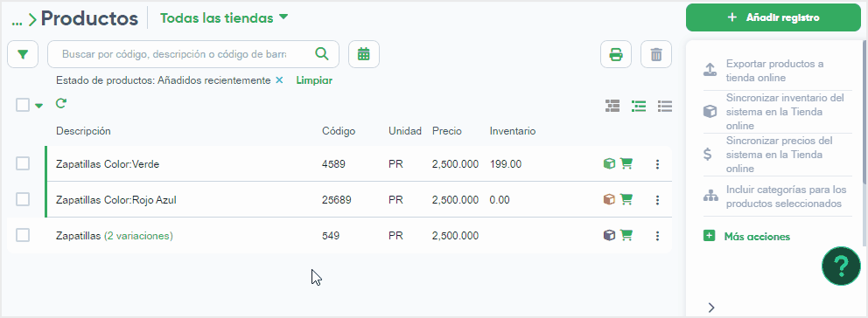The height and width of the screenshot is (318, 868).
Task: Select the green list view icon
Action: [639, 106]
